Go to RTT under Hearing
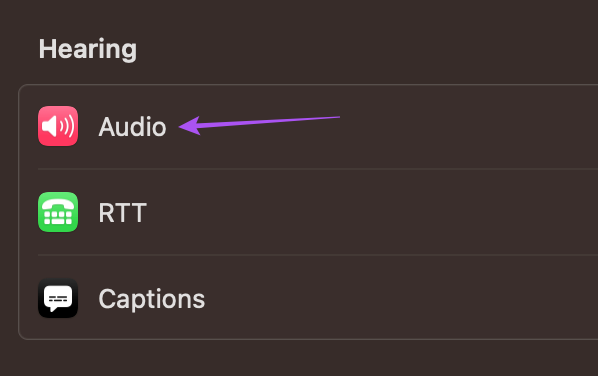The height and width of the screenshot is (376, 598). pos(309,212)
